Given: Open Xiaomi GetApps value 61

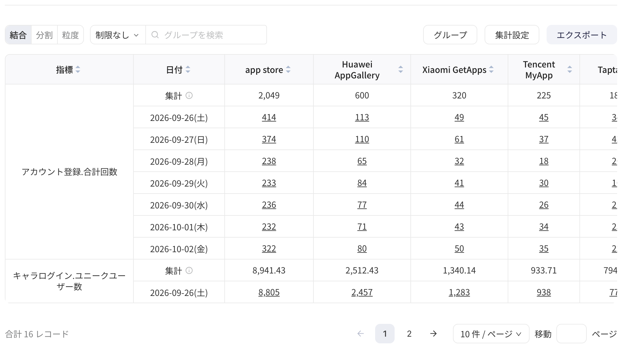Looking at the screenshot, I should tap(459, 139).
